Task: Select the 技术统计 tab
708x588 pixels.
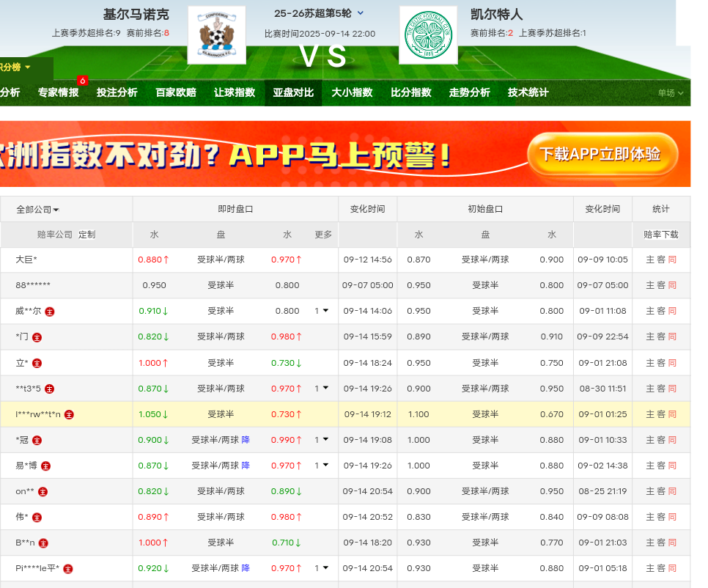Action: (x=528, y=92)
